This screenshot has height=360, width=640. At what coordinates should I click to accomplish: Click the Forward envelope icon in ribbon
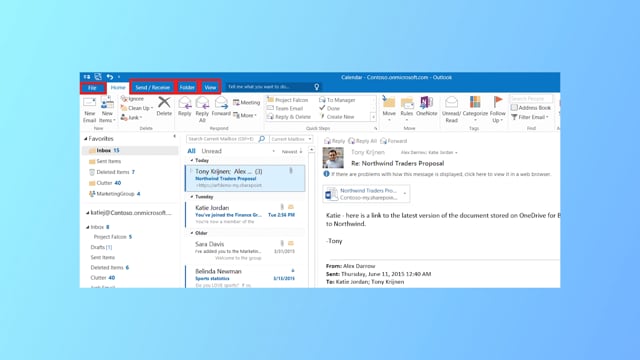221,103
